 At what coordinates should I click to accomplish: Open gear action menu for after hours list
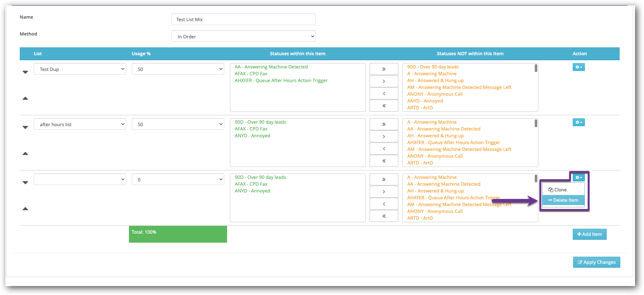(x=578, y=122)
